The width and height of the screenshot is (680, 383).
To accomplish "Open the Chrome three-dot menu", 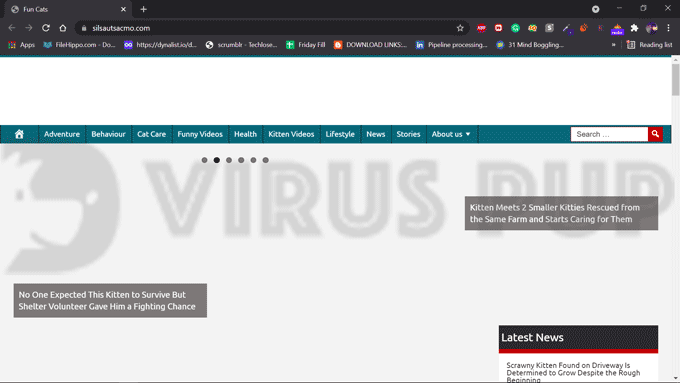I will coord(668,28).
